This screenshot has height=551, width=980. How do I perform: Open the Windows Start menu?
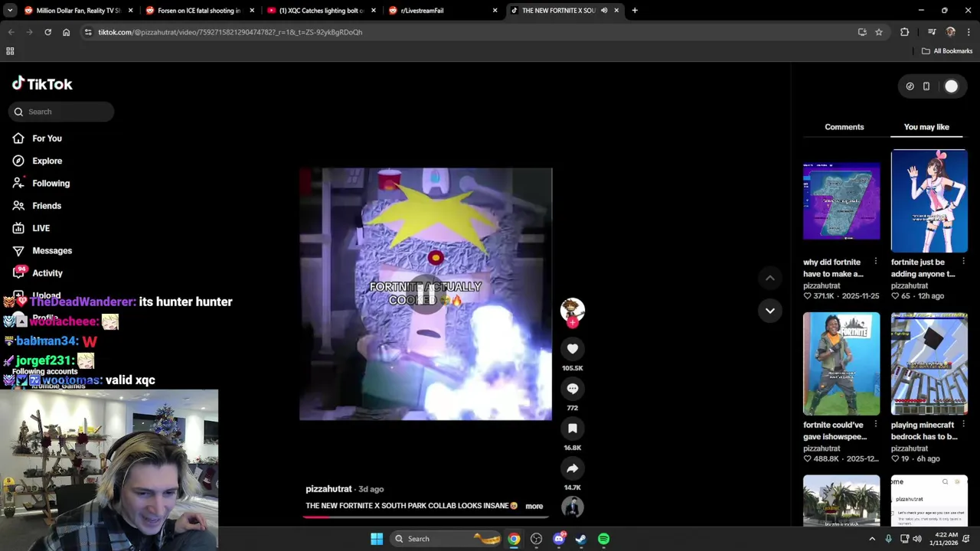coord(377,539)
